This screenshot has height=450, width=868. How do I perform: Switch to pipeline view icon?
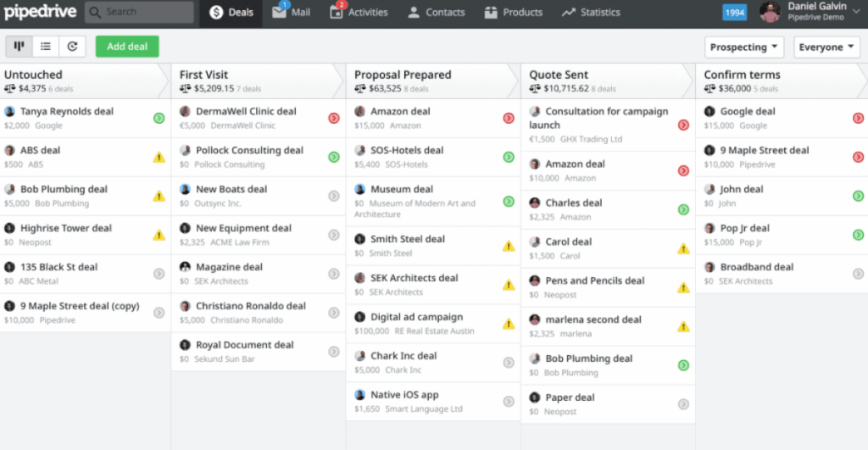(19, 47)
